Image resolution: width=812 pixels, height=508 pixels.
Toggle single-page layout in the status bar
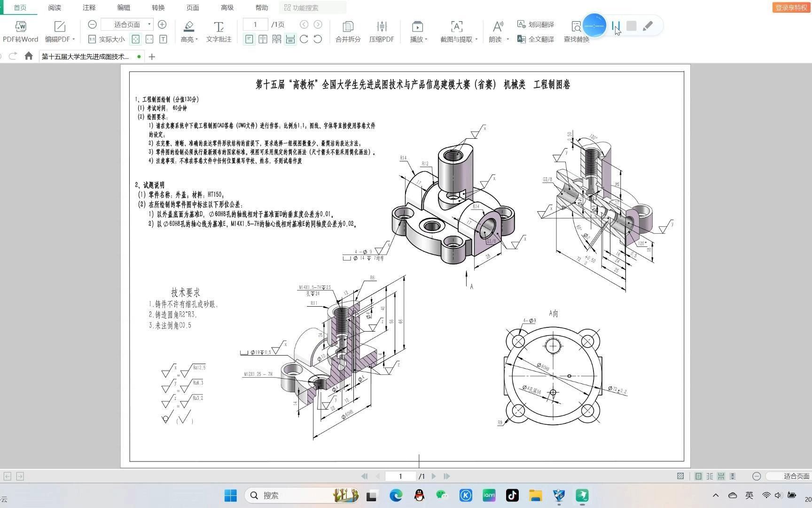click(x=699, y=476)
